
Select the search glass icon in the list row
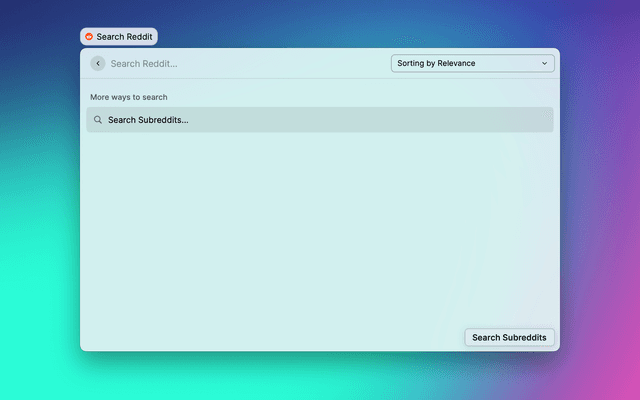tap(98, 120)
